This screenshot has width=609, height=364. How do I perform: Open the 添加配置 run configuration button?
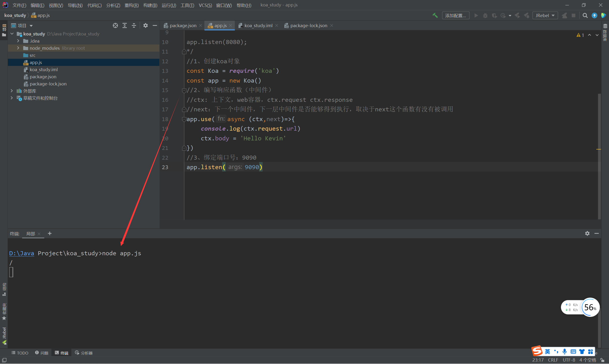pyautogui.click(x=456, y=15)
